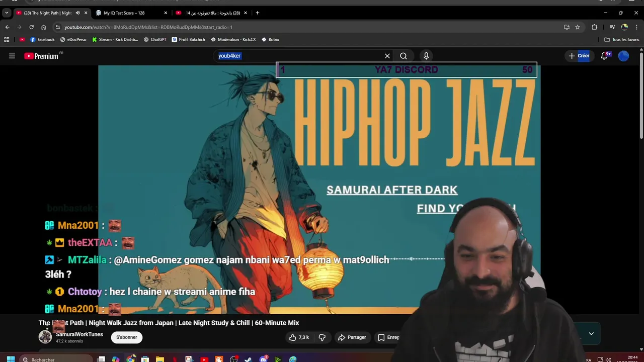The image size is (644, 362).
Task: Open the Stream - Kick Dashboard bookmark
Action: tap(115, 40)
